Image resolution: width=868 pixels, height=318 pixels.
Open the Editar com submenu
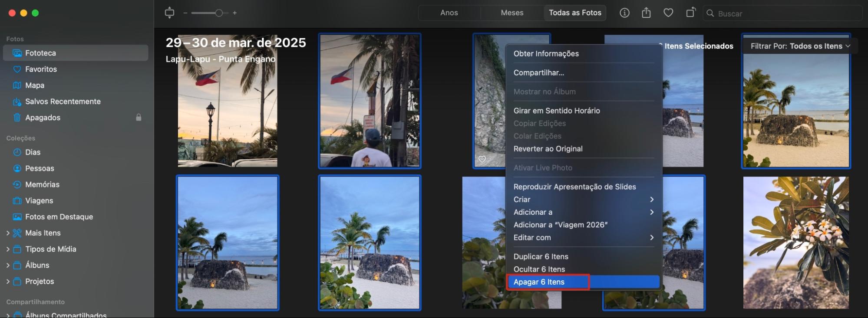coord(584,237)
